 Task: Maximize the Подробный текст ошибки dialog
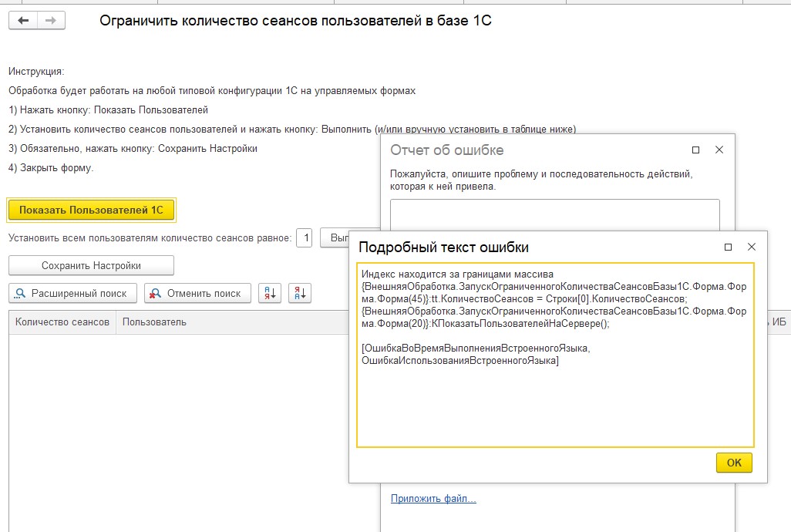click(x=728, y=247)
